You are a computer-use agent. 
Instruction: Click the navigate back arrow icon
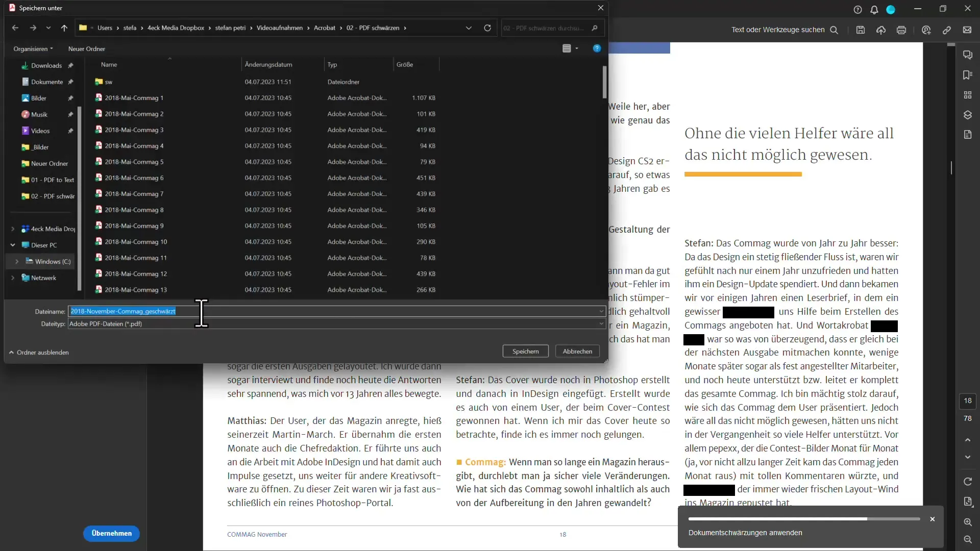(x=15, y=28)
